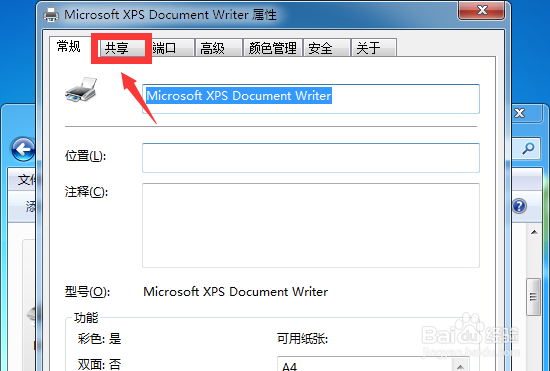This screenshot has height=371, width=550.
Task: Click the 可用纸张 label
Action: 302,339
